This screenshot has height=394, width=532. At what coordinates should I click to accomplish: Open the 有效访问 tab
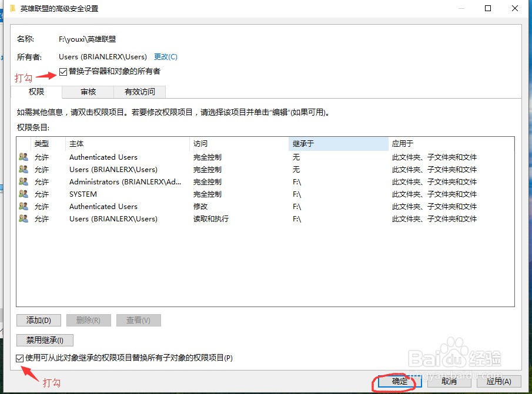tap(140, 92)
